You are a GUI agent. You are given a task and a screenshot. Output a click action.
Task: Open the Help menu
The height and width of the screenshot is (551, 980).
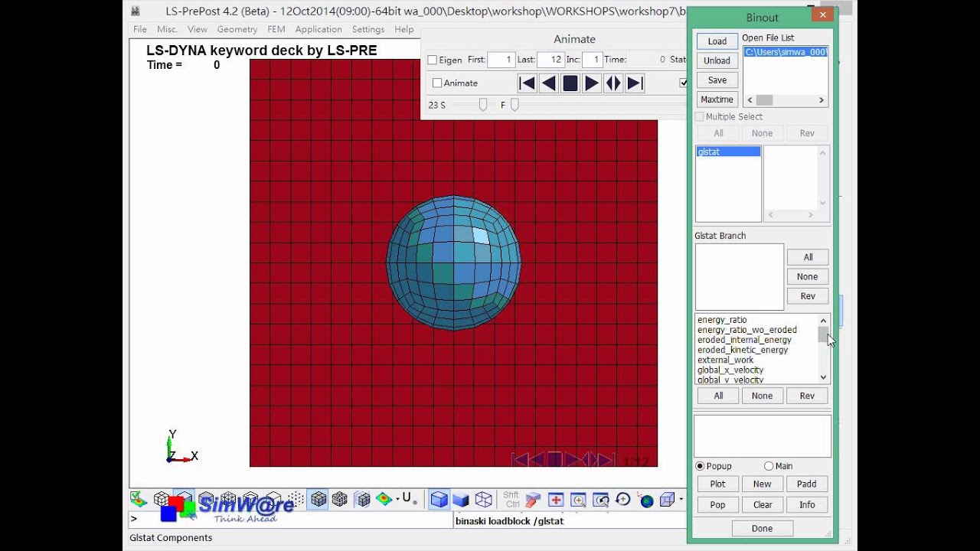pos(404,29)
